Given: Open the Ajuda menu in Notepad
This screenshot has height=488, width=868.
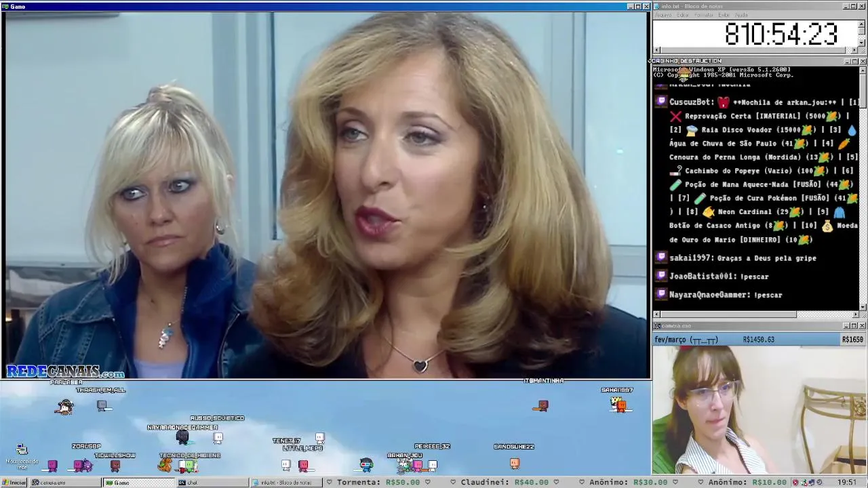Looking at the screenshot, I should click(x=741, y=15).
